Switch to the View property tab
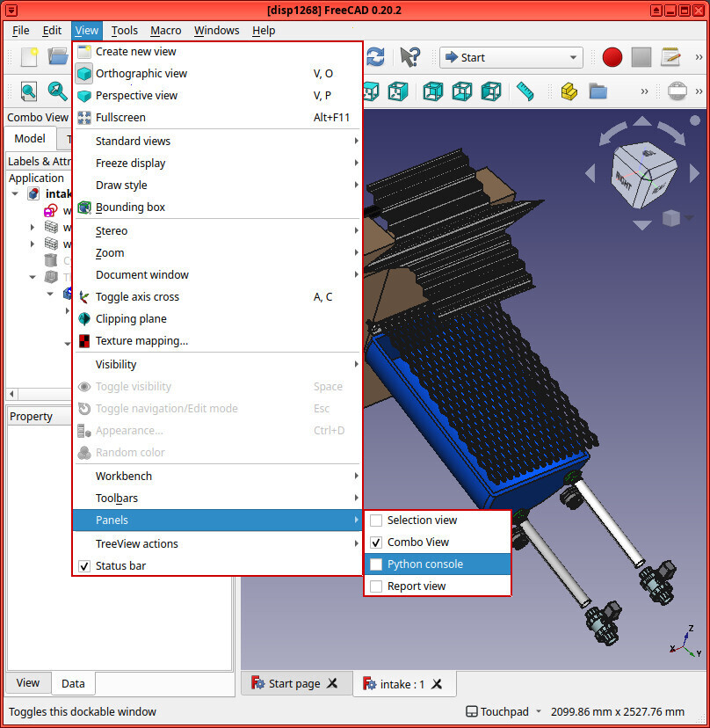This screenshot has height=728, width=710. (x=28, y=682)
